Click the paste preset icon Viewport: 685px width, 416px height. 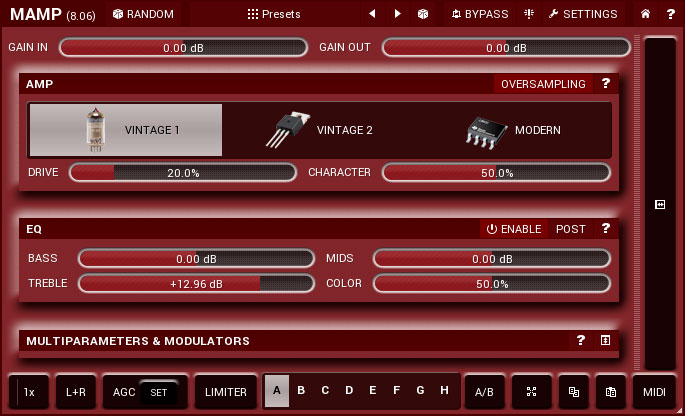(611, 392)
